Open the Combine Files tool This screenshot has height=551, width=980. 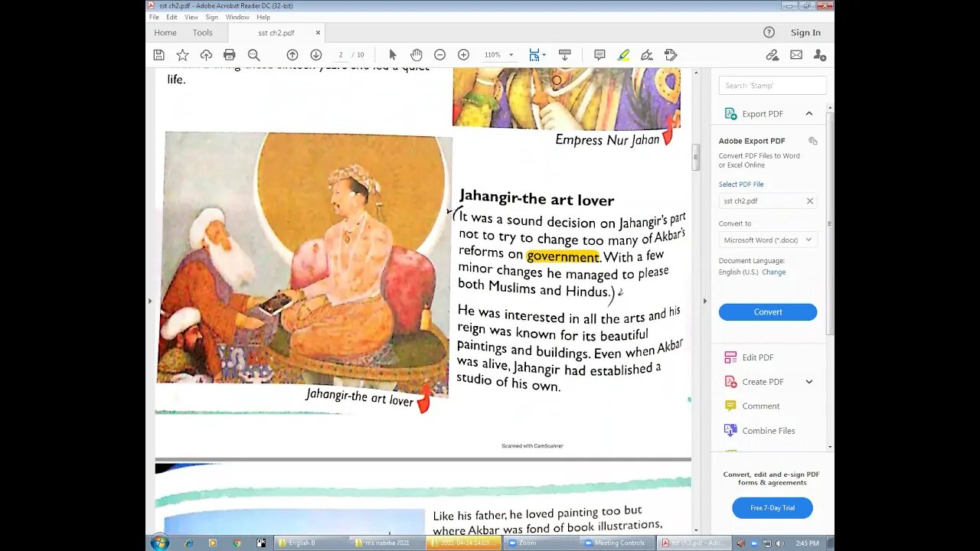click(759, 431)
